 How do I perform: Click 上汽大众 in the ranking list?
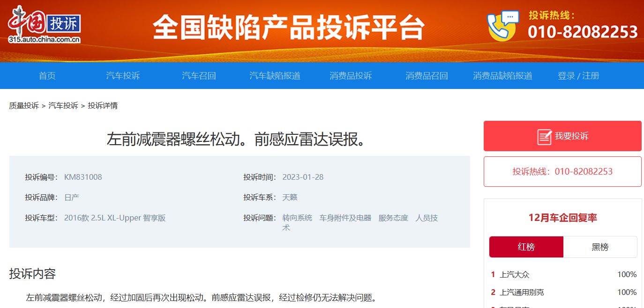click(515, 275)
